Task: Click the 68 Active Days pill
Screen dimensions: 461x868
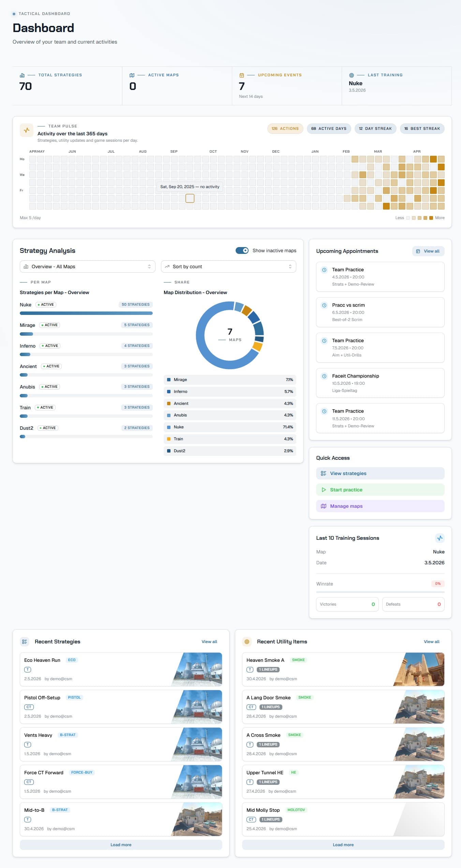Action: point(329,128)
